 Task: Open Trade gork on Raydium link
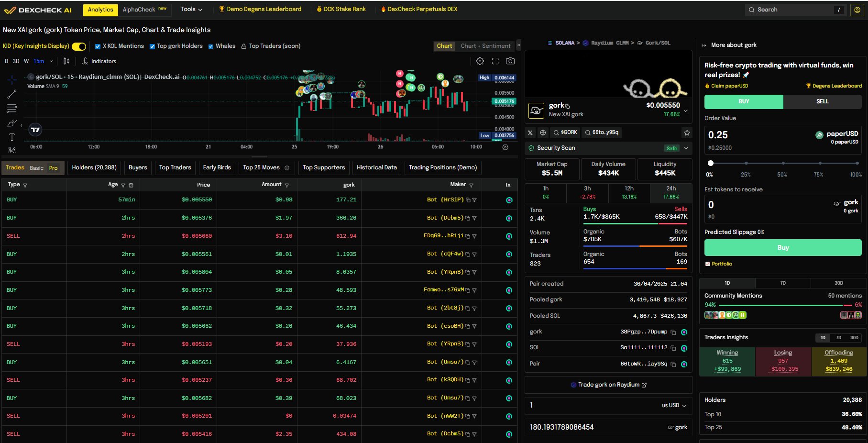tap(608, 385)
